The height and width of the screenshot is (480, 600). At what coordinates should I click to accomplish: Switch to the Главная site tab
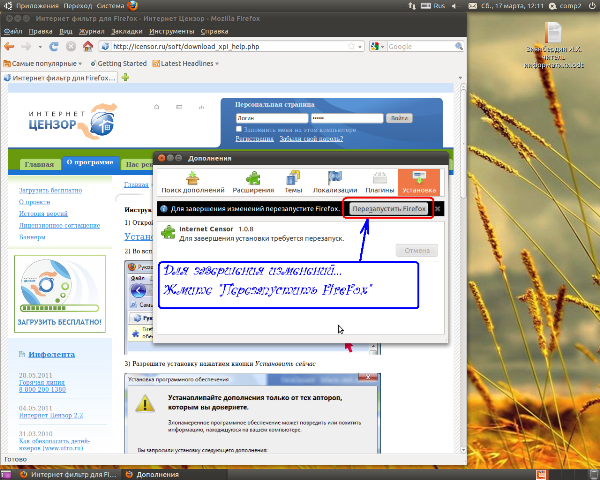39,164
